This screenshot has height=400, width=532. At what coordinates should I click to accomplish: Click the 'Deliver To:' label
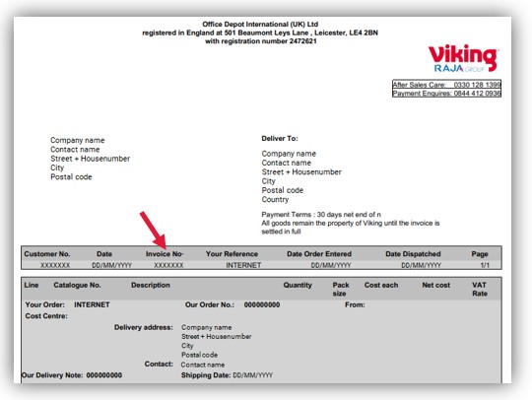[280, 138]
